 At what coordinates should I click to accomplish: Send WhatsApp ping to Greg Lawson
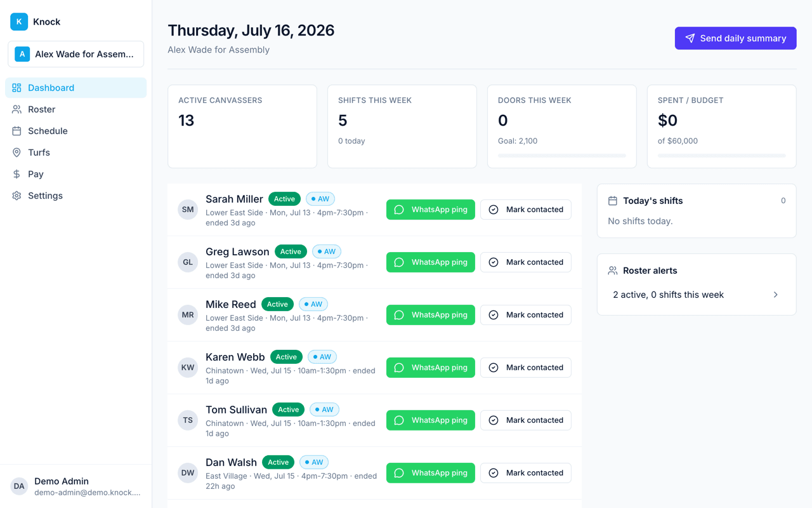pyautogui.click(x=431, y=262)
